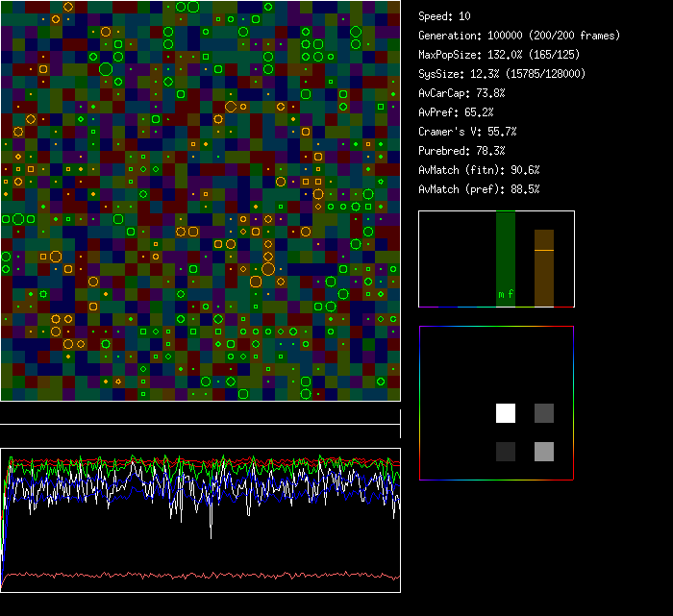Select the Generation counter text
This screenshot has width=673, height=616.
point(519,36)
